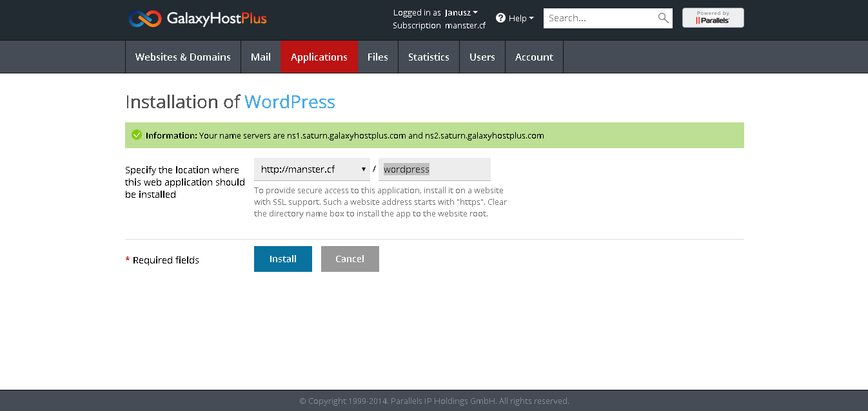Click the copyright Parallels IP Holdings text

[434, 401]
